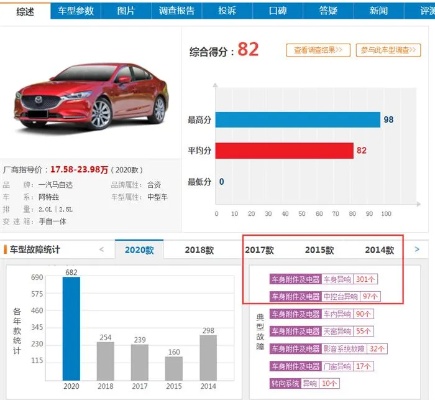The height and width of the screenshot is (400, 435).
Task: Click the blue 2020 bar showing 682
Action: point(71,329)
